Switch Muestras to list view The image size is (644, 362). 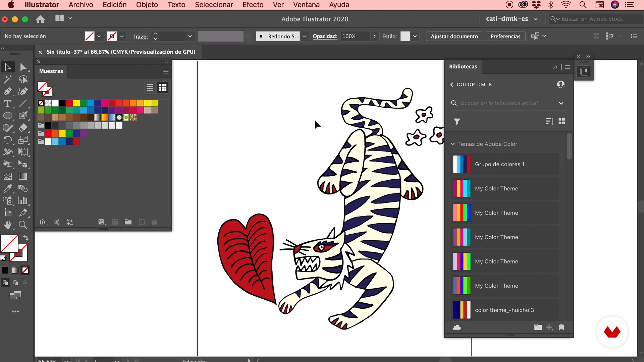click(x=150, y=88)
